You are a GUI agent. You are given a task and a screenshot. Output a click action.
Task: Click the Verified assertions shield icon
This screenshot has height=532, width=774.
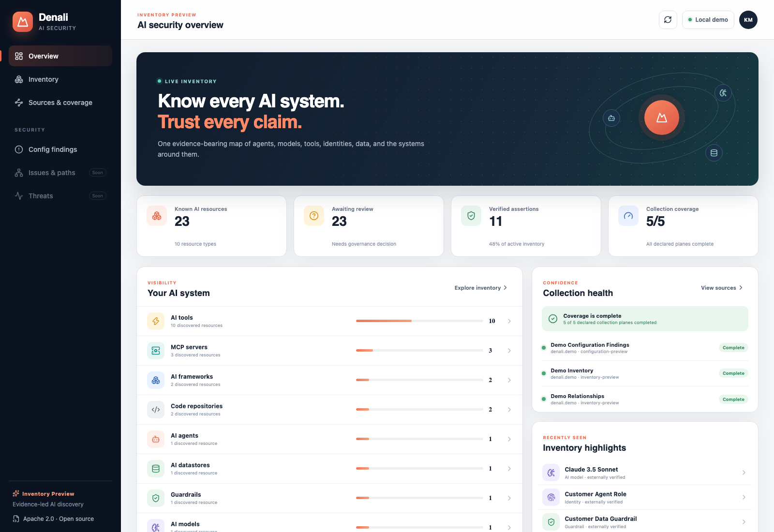click(471, 216)
